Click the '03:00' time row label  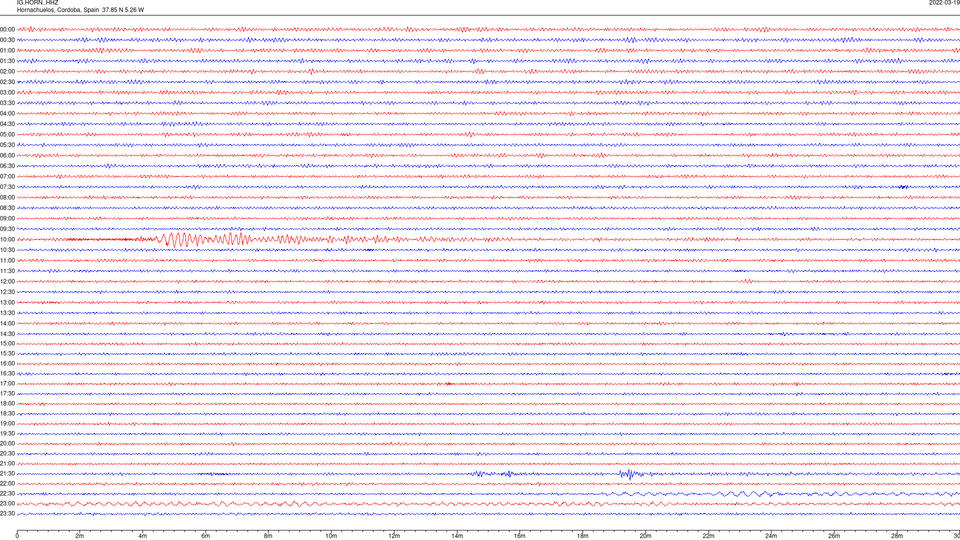[x=7, y=92]
